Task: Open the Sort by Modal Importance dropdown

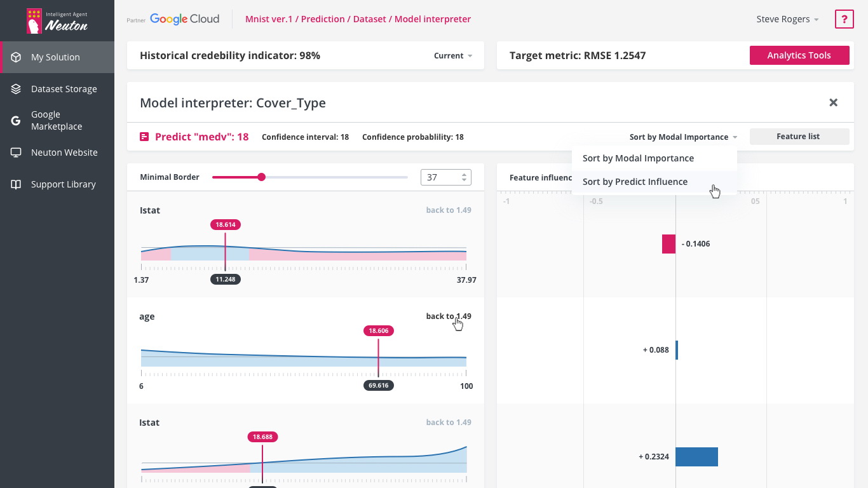Action: point(683,137)
